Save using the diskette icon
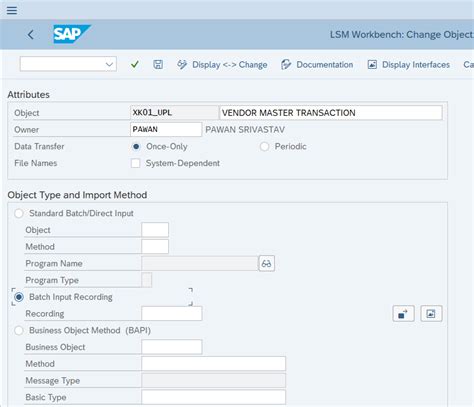Viewport: 474px width, 407px height. 158,64
